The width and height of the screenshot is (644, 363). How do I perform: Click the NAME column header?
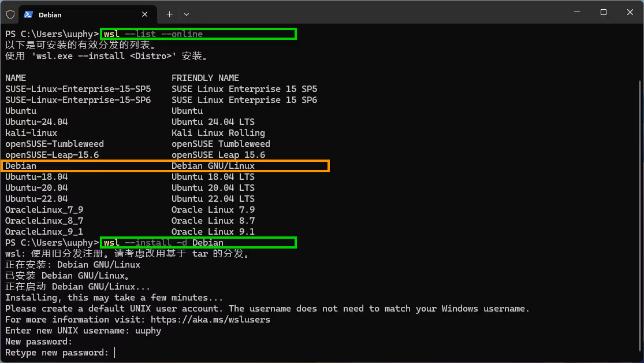[16, 77]
